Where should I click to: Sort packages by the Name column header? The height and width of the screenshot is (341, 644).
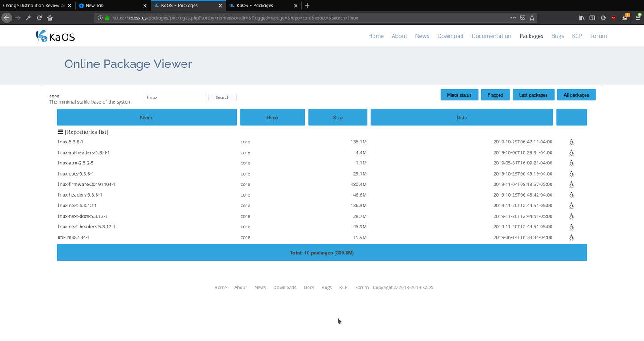pos(147,118)
